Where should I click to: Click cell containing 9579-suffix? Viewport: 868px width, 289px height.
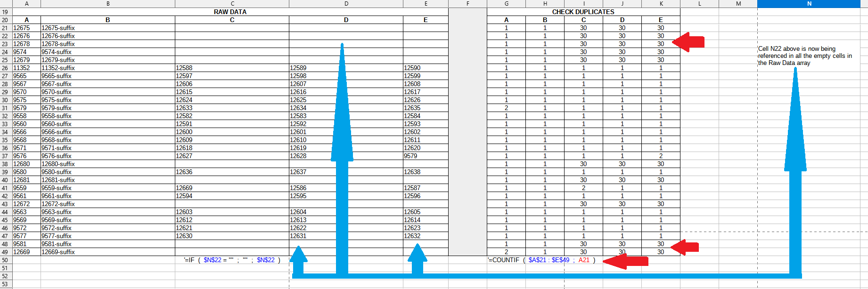pos(108,108)
